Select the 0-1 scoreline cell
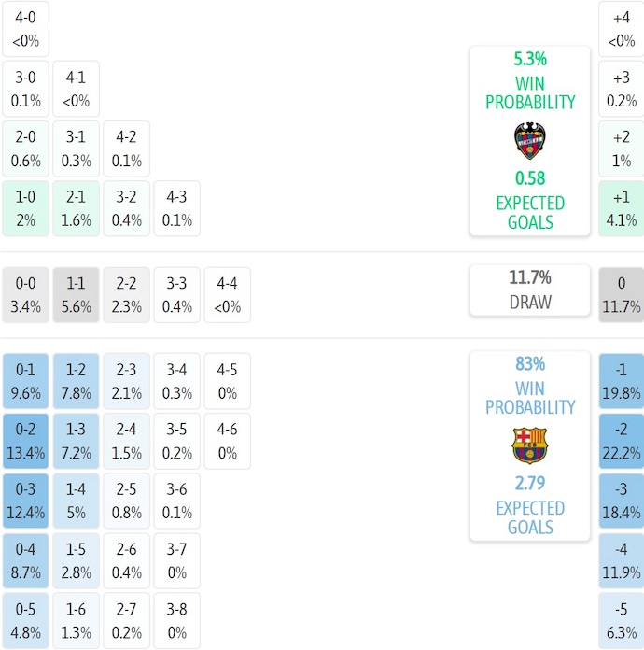644x650 pixels. pos(26,381)
